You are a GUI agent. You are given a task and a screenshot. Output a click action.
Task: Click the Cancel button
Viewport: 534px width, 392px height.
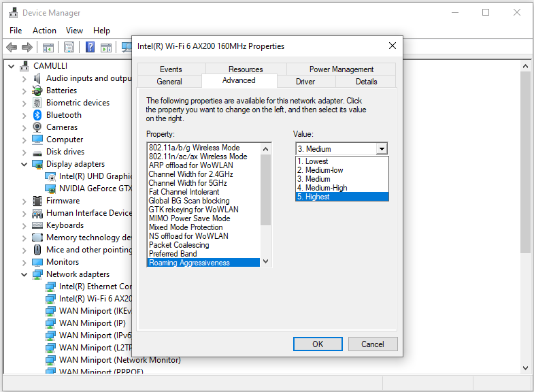click(x=373, y=344)
